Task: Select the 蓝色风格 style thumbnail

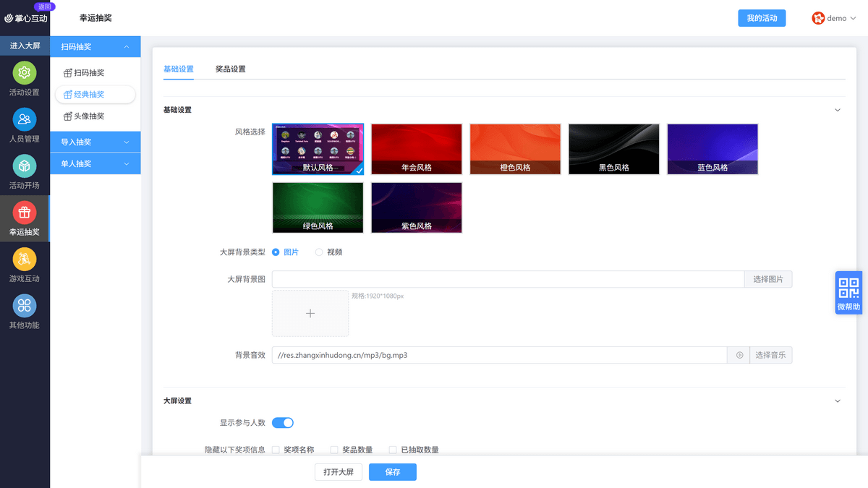Action: coord(712,149)
